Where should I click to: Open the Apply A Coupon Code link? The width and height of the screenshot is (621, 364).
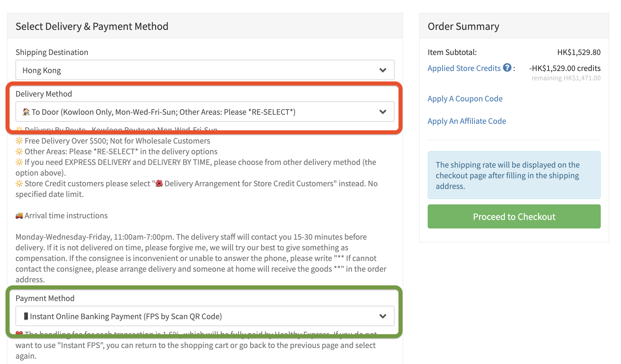465,99
